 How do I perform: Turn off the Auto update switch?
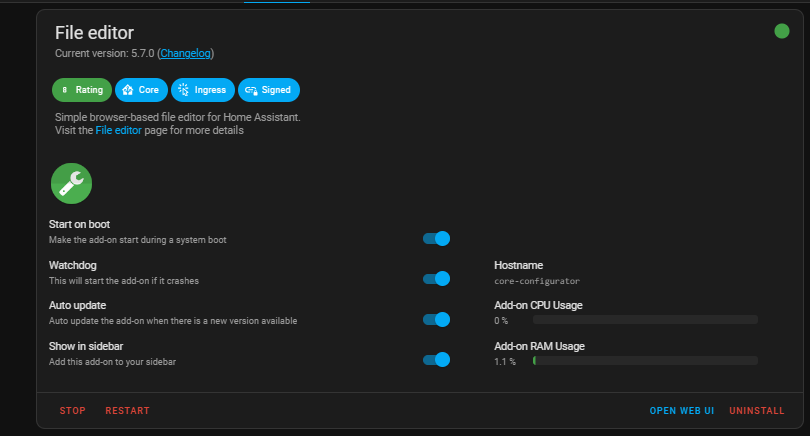pyautogui.click(x=437, y=319)
